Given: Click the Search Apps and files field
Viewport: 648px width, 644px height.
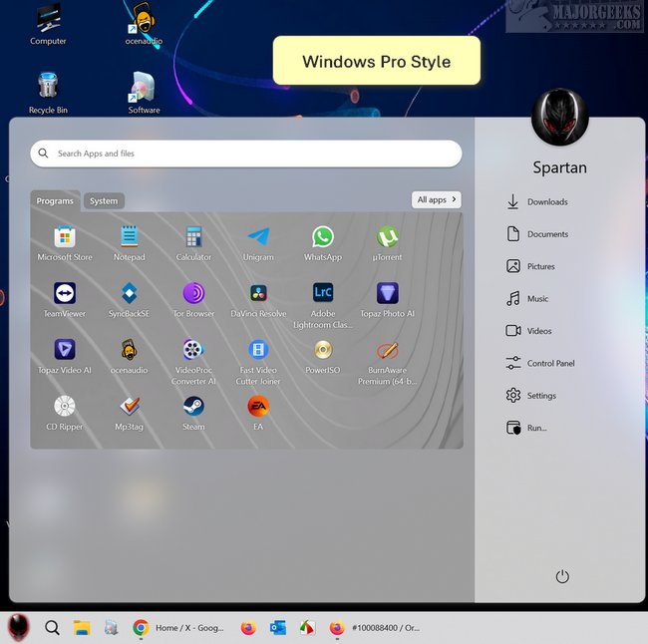Looking at the screenshot, I should (246, 154).
